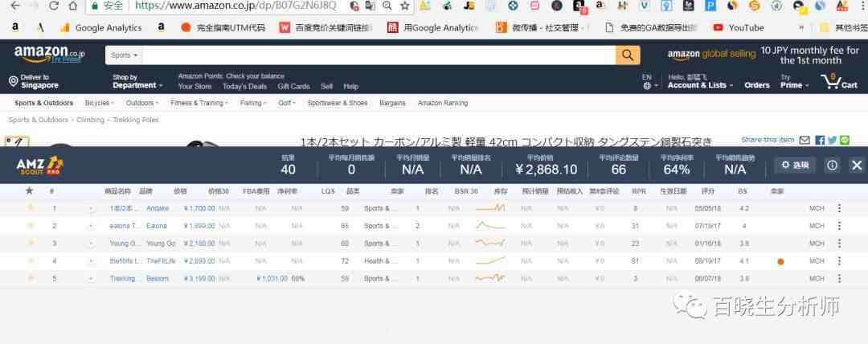Toggle favorite star for row 5 Bestom
This screenshot has width=868, height=344.
(31, 279)
